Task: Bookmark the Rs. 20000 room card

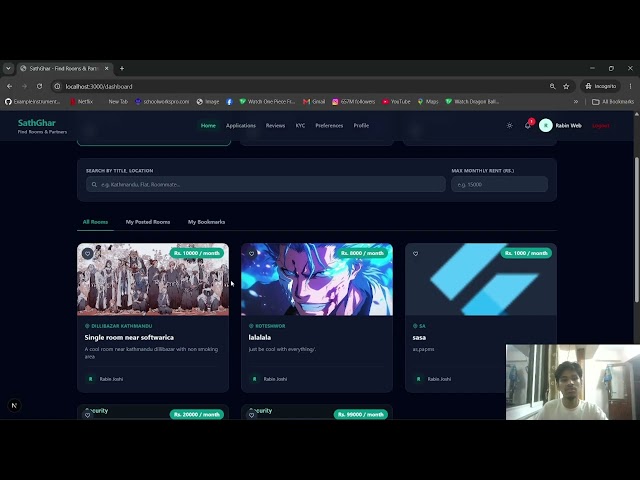Action: coord(87,415)
